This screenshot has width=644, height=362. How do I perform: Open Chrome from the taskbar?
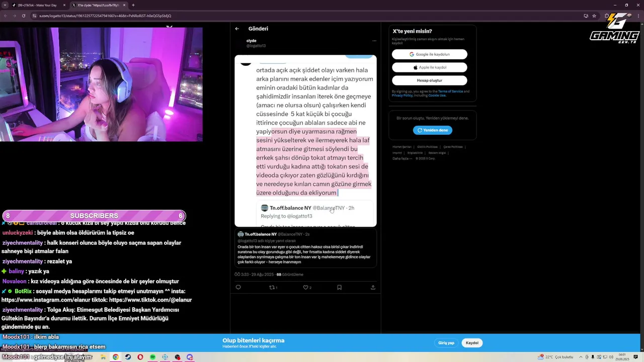115,357
